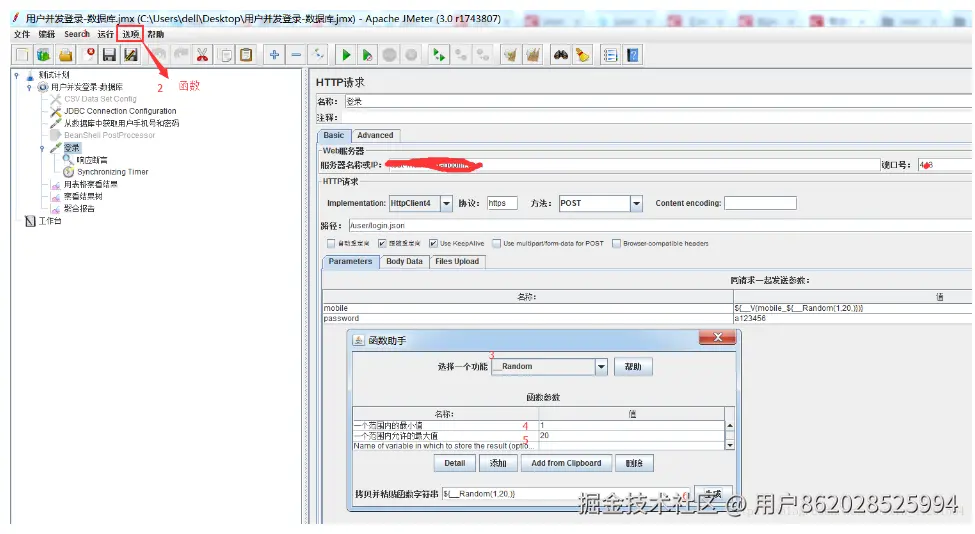Viewport: 975px width, 534px height.
Task: Expand all nodes with plus icon
Action: (x=274, y=55)
